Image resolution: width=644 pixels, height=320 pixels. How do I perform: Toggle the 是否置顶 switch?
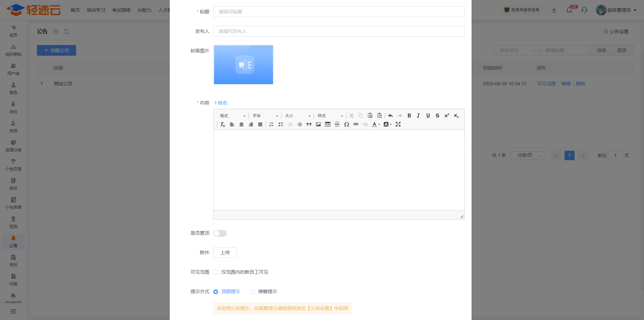tap(220, 233)
